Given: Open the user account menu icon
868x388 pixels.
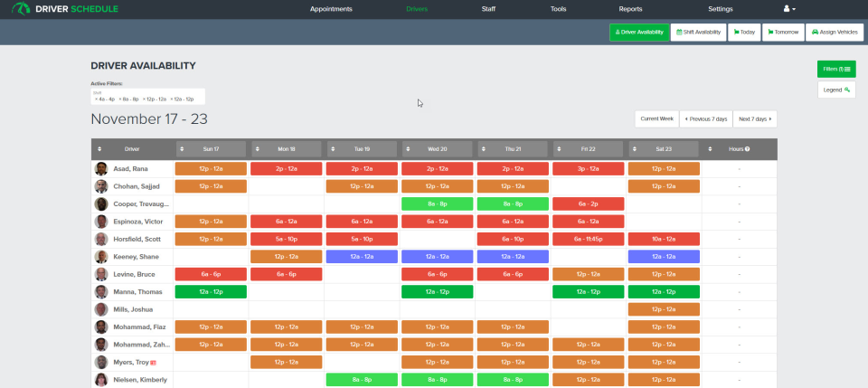Looking at the screenshot, I should tap(789, 9).
